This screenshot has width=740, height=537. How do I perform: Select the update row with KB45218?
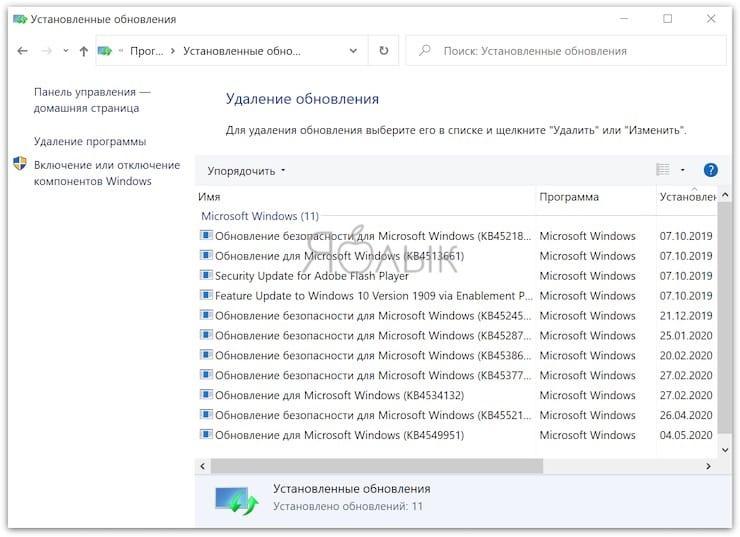click(x=456, y=236)
